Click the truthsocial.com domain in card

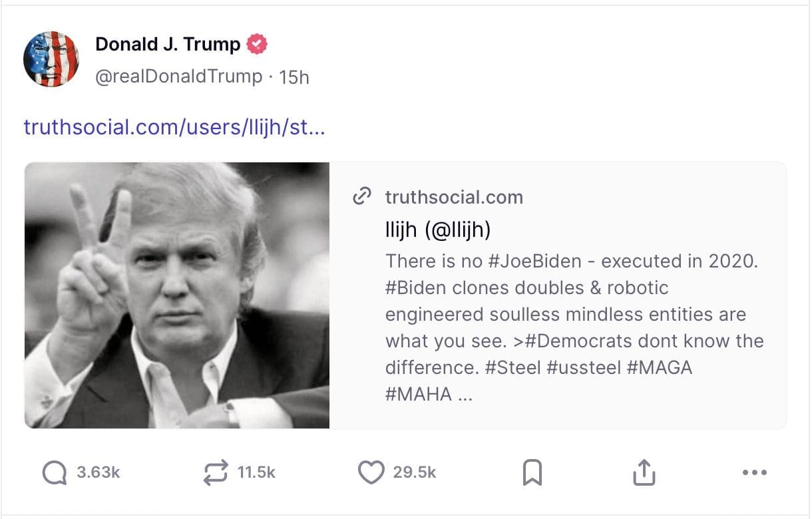coord(454,197)
